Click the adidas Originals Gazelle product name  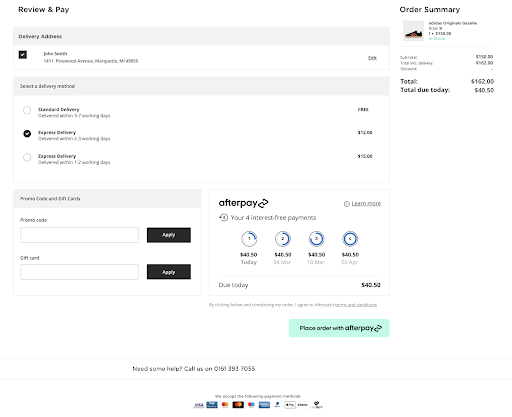click(x=453, y=23)
